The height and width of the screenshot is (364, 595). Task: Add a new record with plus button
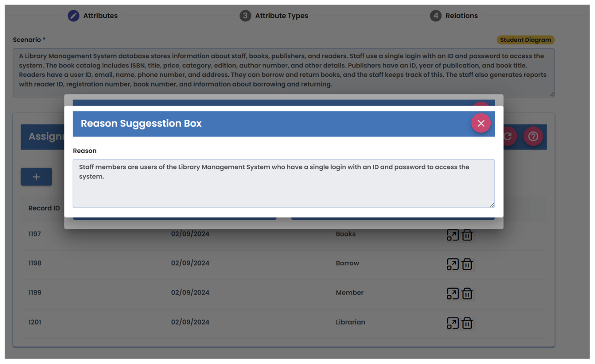tap(36, 177)
